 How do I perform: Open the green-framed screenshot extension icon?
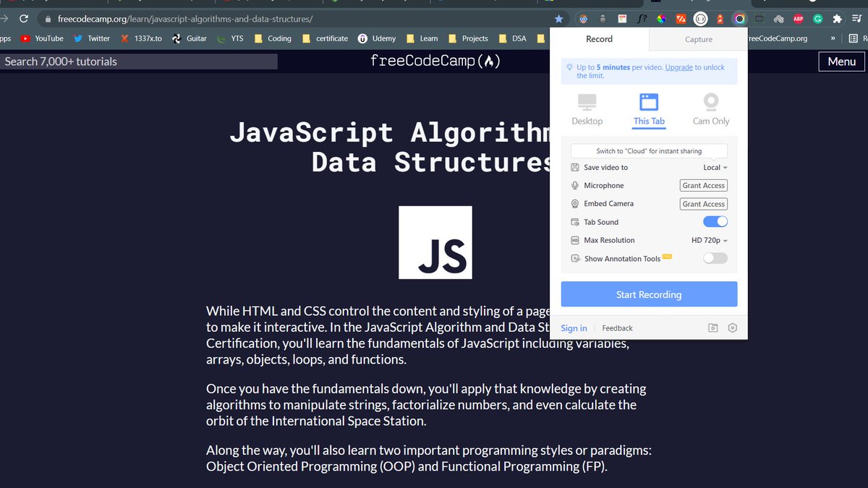point(759,19)
